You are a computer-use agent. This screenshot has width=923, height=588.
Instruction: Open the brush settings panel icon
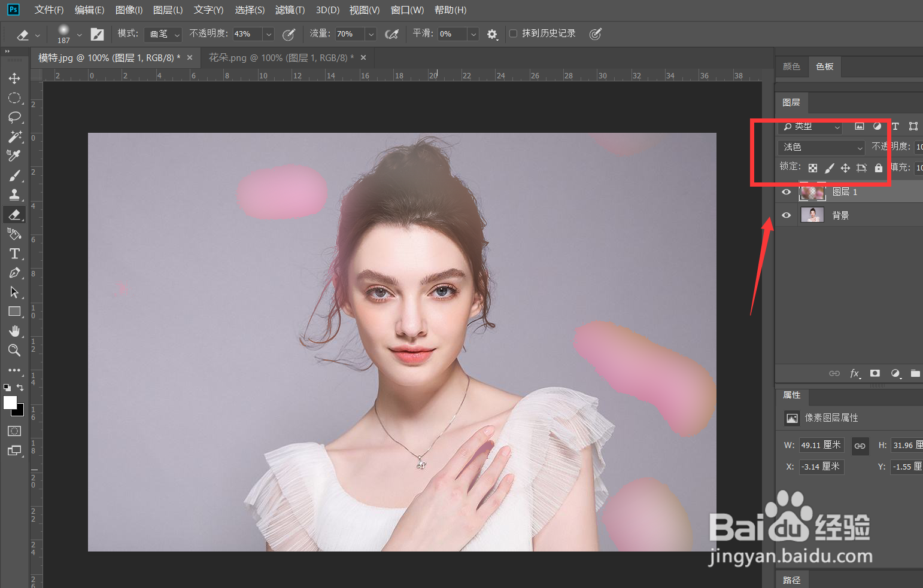coord(97,35)
